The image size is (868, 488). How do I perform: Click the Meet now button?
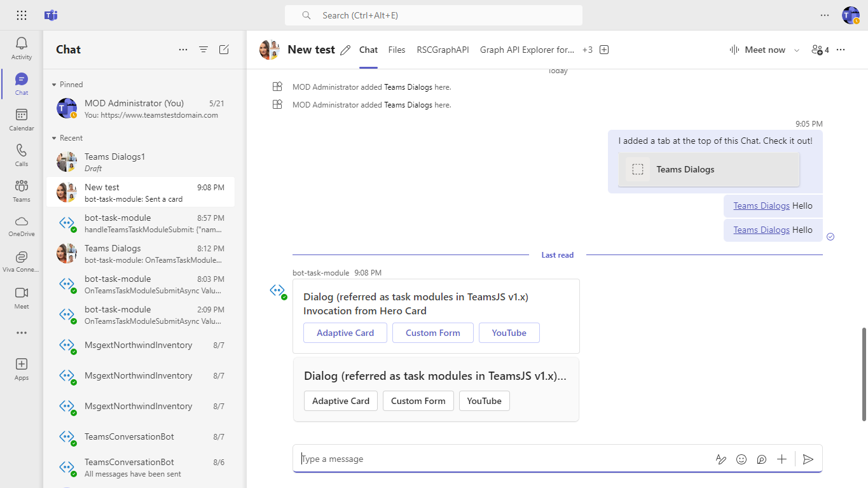[x=757, y=50]
